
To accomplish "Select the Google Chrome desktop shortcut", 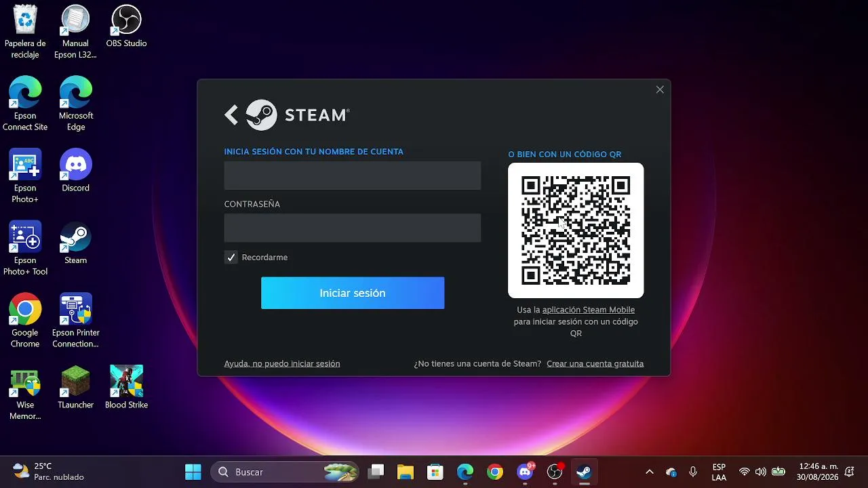I will pos(25,321).
